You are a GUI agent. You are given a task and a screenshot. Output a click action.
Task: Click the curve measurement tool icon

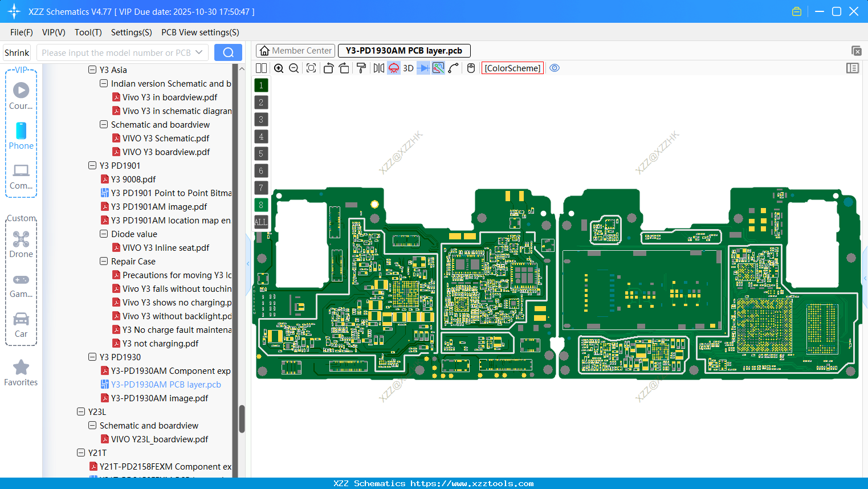click(x=452, y=68)
